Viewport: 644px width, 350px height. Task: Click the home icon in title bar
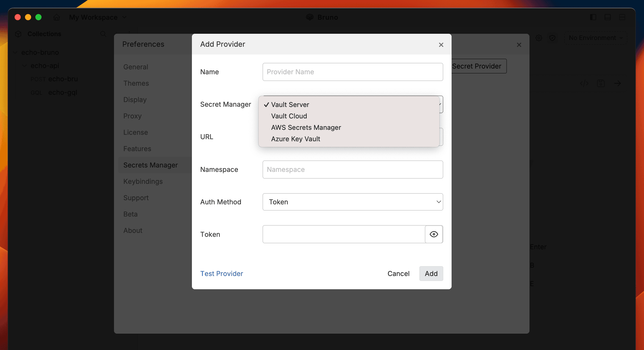point(57,17)
